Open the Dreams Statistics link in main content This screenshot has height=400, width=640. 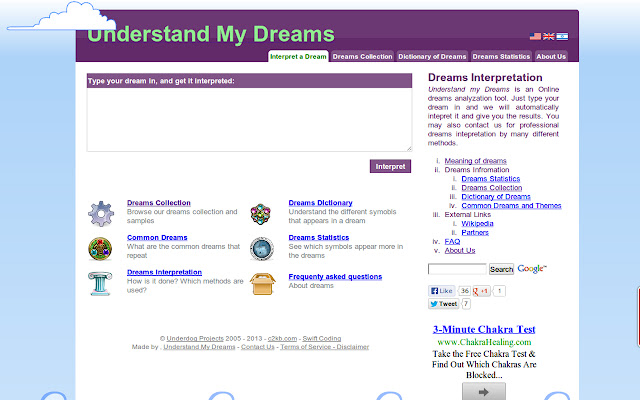[x=319, y=238]
